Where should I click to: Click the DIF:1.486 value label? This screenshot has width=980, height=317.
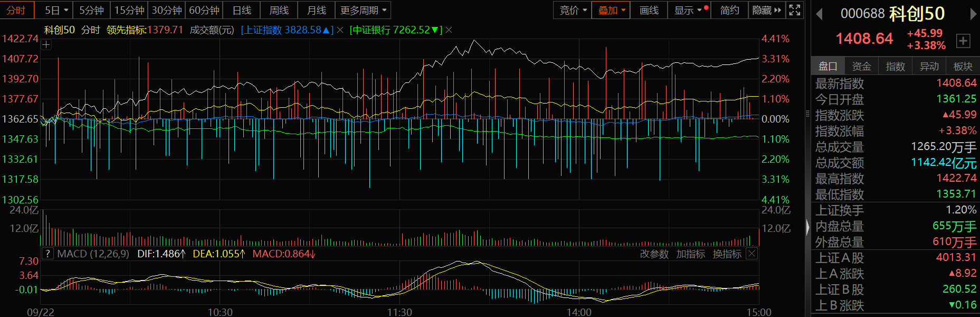(x=161, y=254)
